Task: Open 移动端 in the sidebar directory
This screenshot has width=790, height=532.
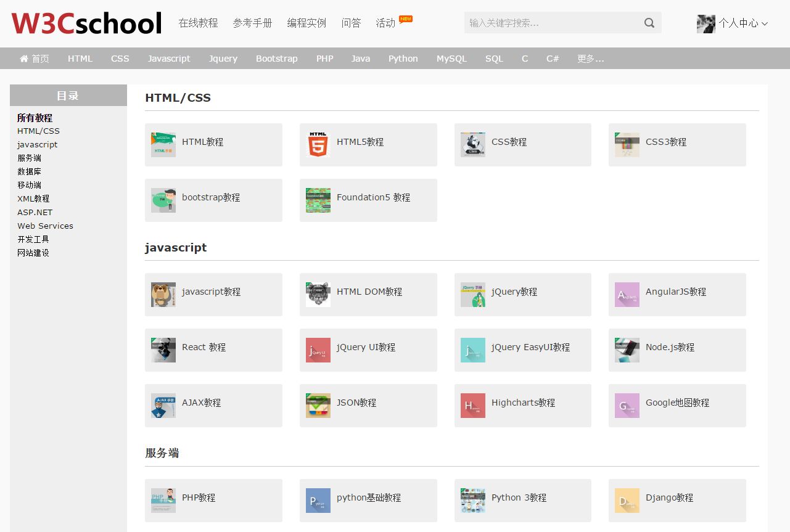Action: click(x=29, y=185)
